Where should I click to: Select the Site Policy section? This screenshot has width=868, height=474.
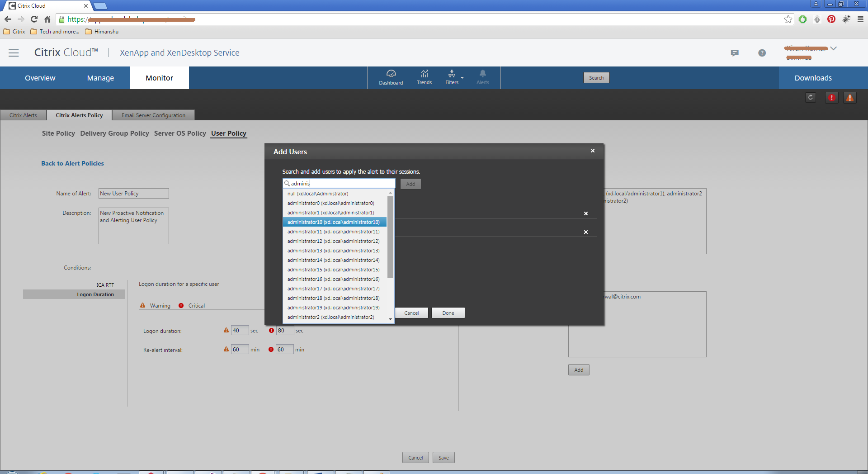click(58, 133)
